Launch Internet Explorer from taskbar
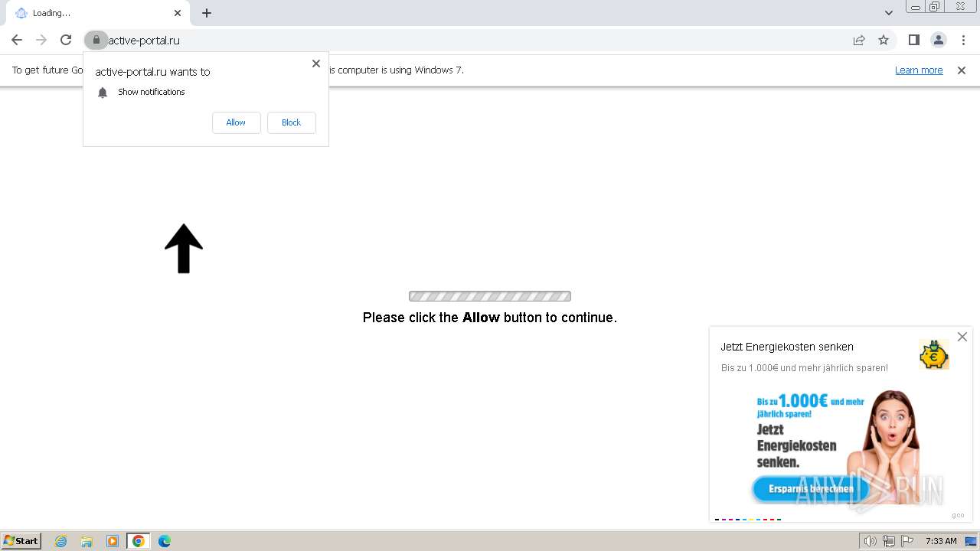This screenshot has height=551, width=980. click(x=60, y=541)
